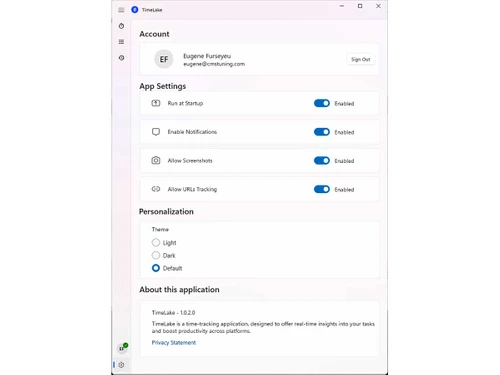The width and height of the screenshot is (500, 375).
Task: Click the Allow Screenshots label
Action: (190, 161)
